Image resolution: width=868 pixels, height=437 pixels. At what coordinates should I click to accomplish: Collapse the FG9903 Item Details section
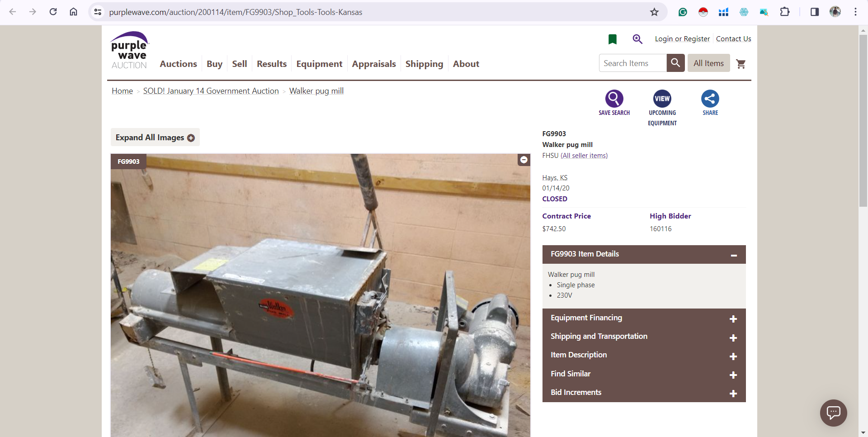644,254
